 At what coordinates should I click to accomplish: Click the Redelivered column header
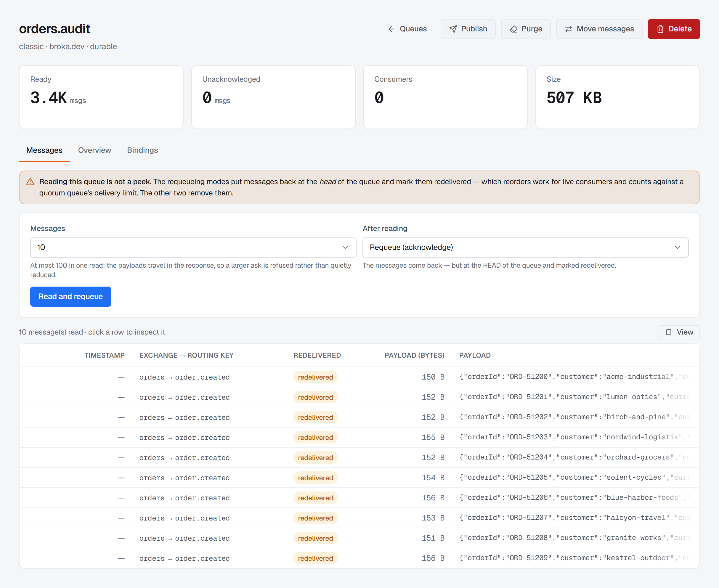coord(317,355)
